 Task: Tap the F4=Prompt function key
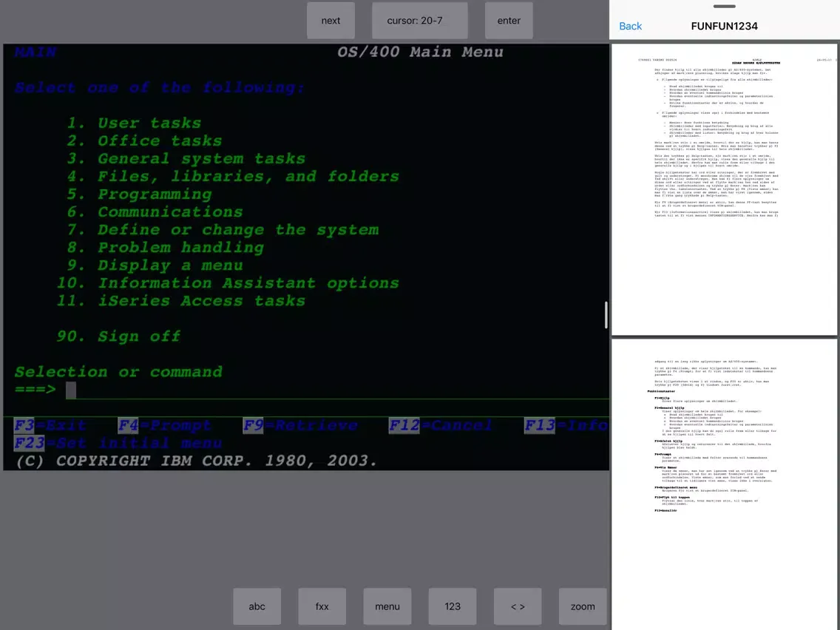click(165, 426)
